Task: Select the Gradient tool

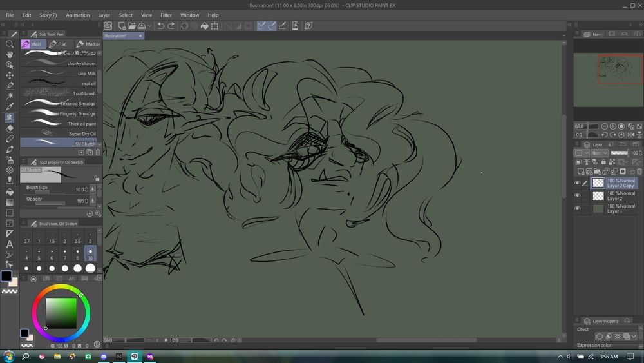Action: 10,202
